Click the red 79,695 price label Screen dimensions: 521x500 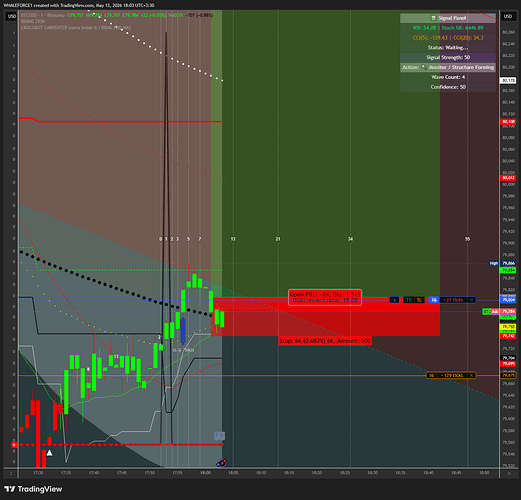point(508,364)
